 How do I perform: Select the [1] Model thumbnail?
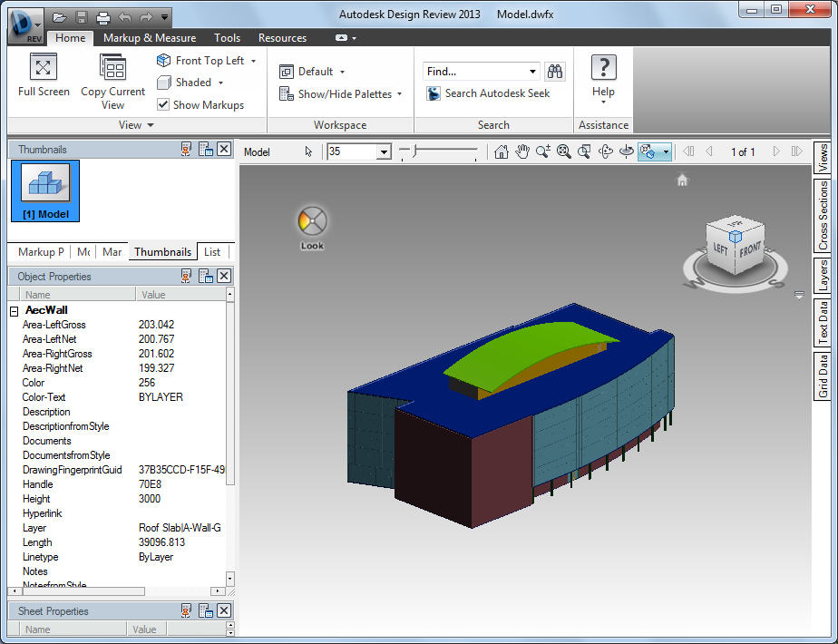(x=45, y=190)
